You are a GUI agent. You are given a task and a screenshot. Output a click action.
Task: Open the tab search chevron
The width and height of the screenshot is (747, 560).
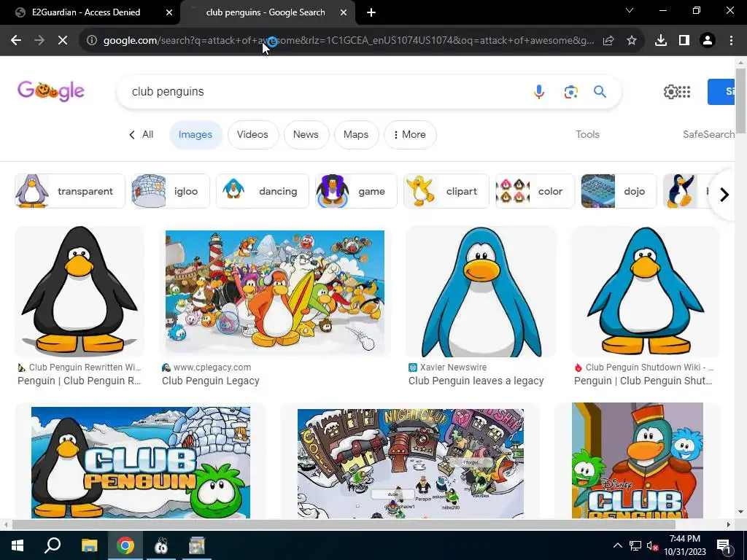point(630,10)
